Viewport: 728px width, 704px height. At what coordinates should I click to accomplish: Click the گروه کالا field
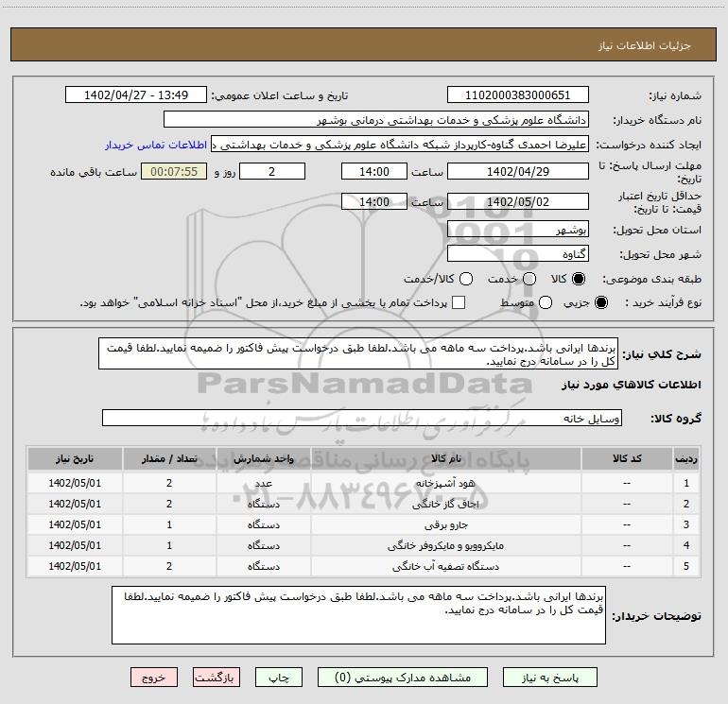[x=361, y=419]
